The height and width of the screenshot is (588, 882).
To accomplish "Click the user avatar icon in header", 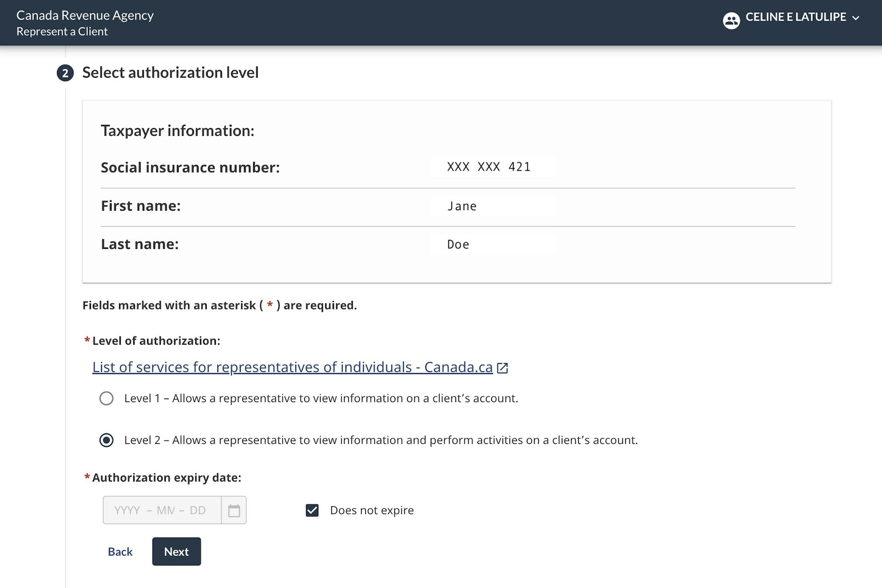I will [x=731, y=20].
